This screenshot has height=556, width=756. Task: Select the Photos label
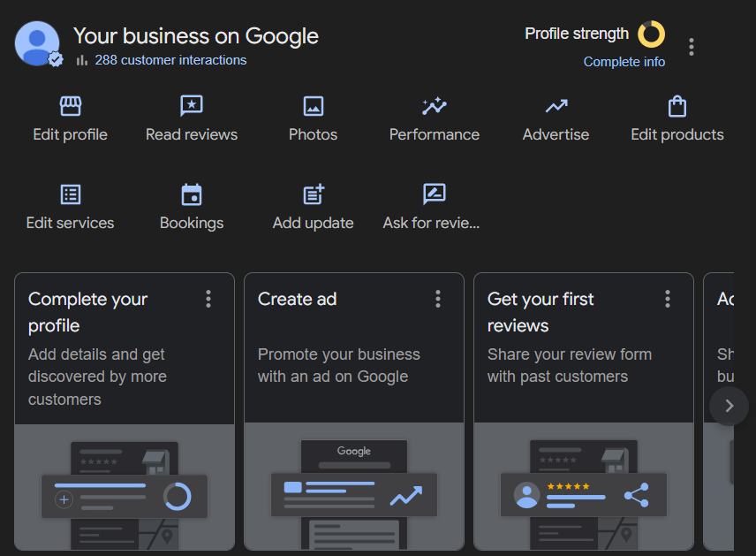coord(313,134)
